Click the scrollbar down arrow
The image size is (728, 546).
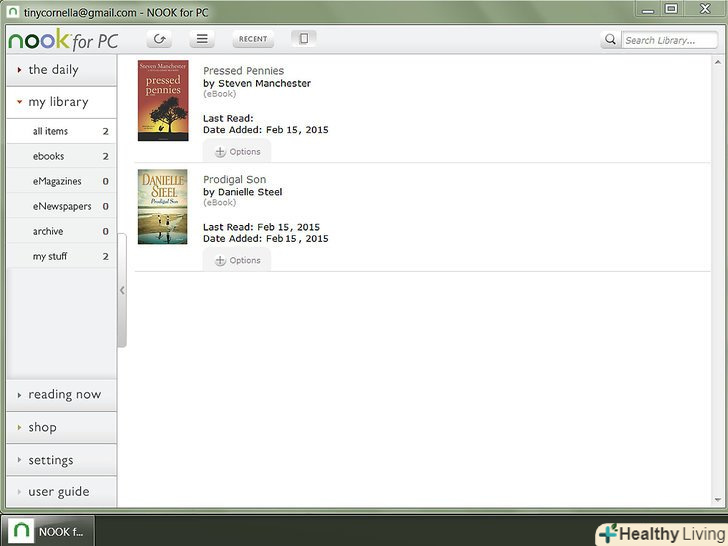coord(718,500)
